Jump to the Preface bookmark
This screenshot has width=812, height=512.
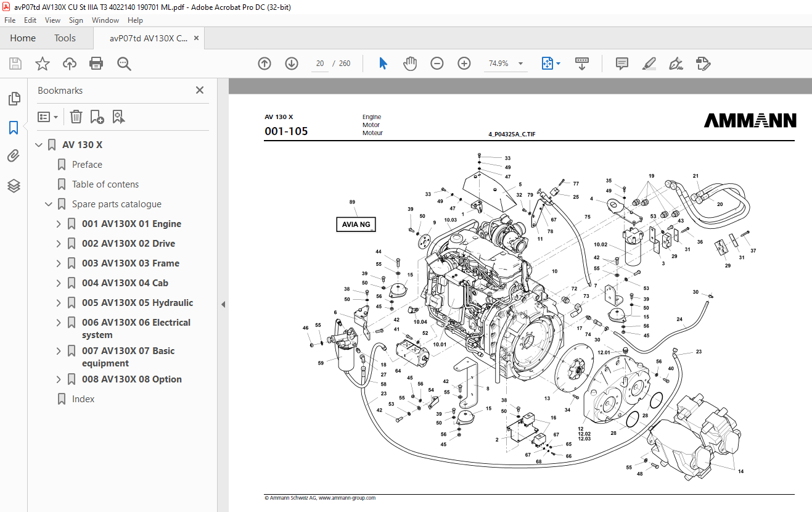[87, 165]
